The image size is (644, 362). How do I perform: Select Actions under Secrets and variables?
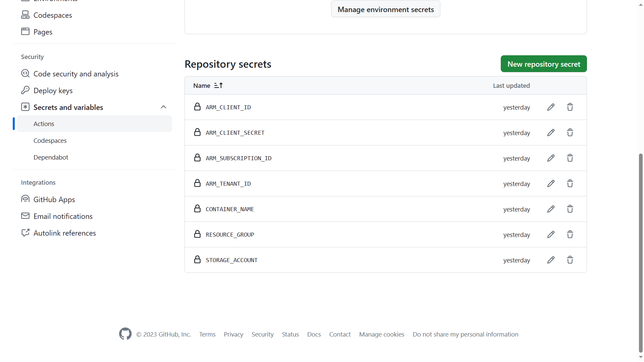(44, 123)
